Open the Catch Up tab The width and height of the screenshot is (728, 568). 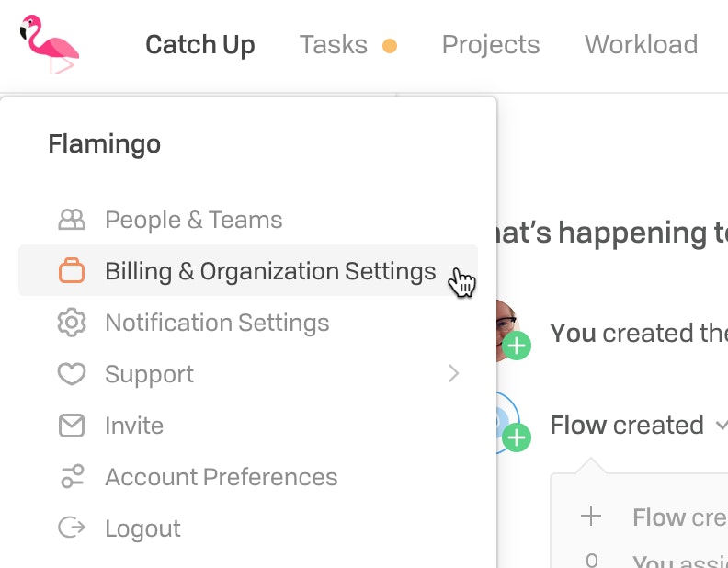coord(200,45)
